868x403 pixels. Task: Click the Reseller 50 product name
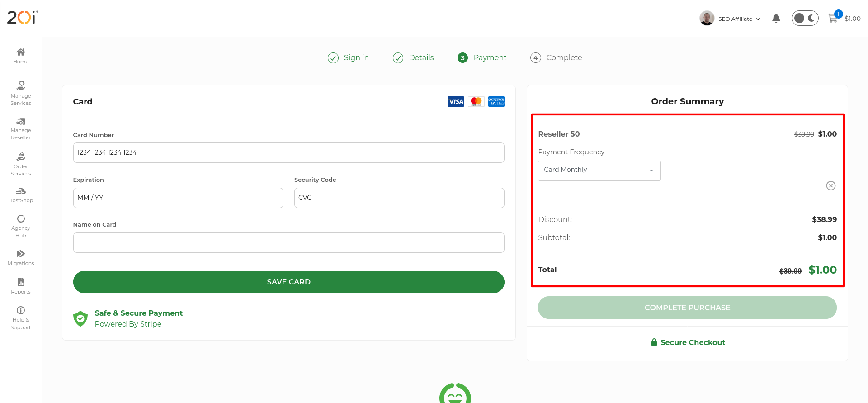(x=559, y=134)
